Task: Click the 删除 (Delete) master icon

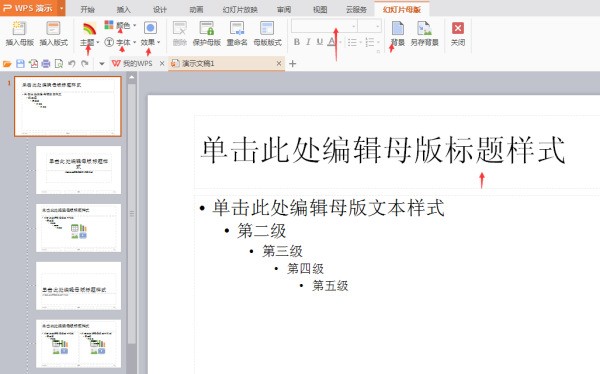Action: [x=179, y=28]
